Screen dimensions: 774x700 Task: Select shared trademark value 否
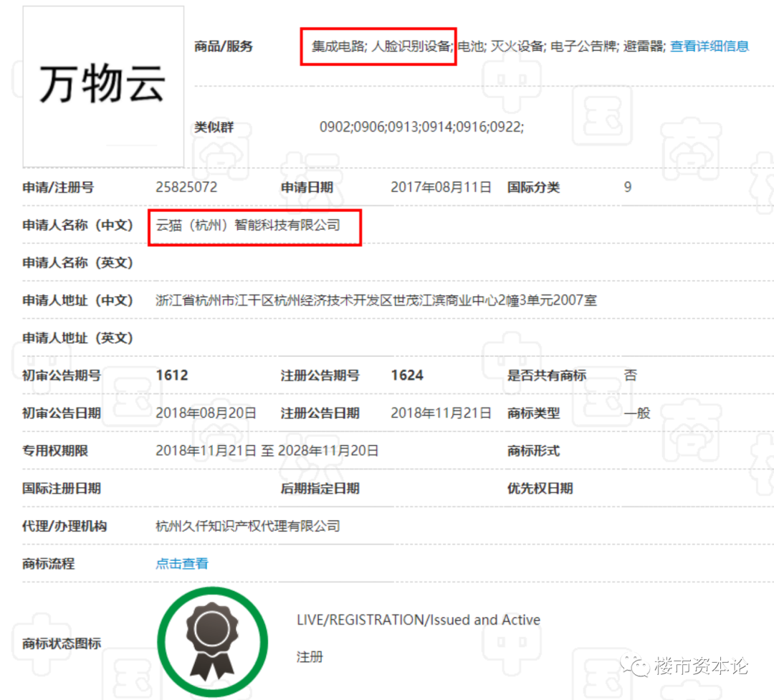[631, 375]
